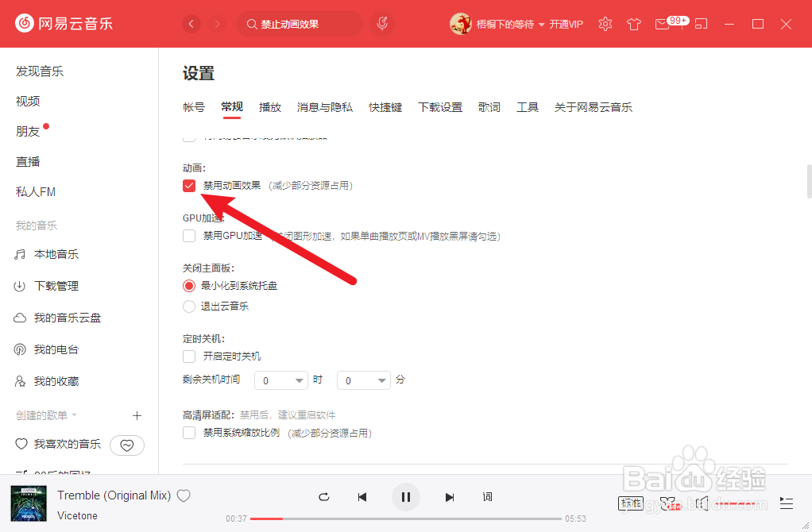
Task: Switch to 关于网易云音乐 settings tab
Action: tap(594, 107)
